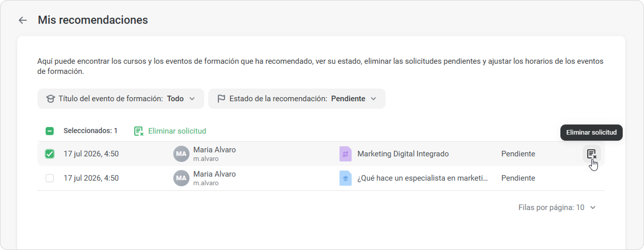Click the flag icon in the recommendation status filter
This screenshot has width=644, height=250.
pyautogui.click(x=221, y=99)
